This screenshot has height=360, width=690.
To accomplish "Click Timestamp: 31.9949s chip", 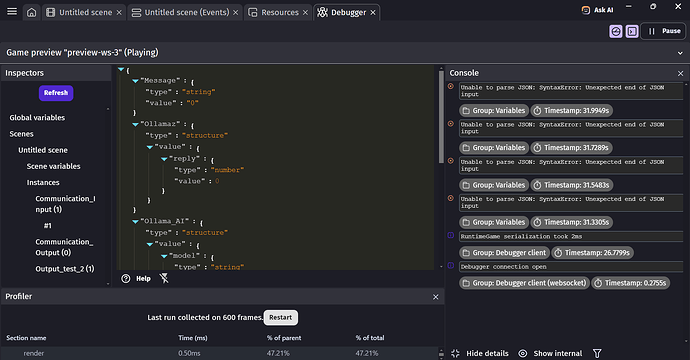I will (572, 110).
